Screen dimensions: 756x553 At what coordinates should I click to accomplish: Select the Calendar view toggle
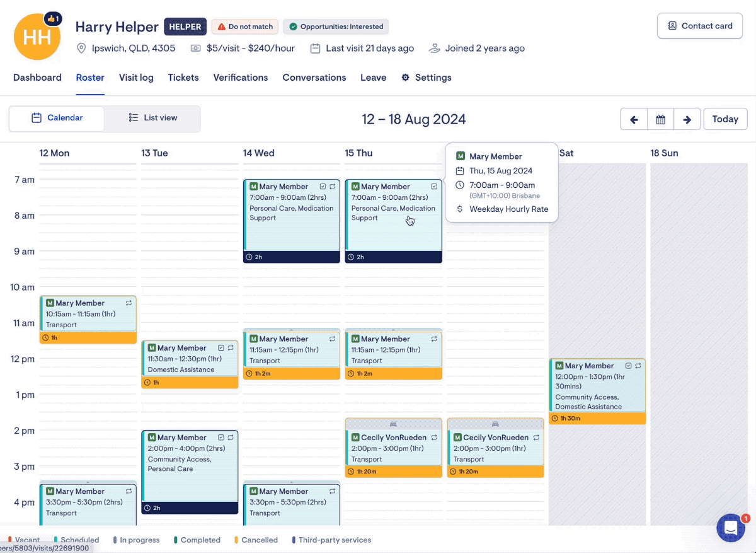point(57,118)
